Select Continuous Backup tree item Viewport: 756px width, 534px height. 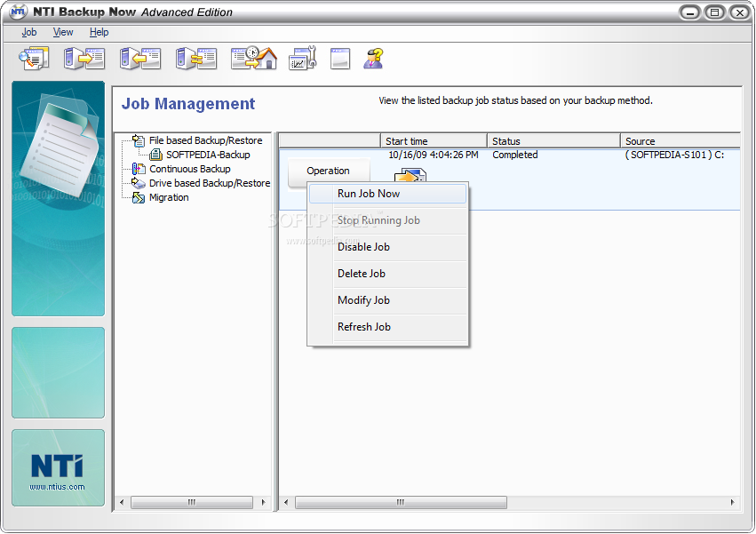[189, 169]
